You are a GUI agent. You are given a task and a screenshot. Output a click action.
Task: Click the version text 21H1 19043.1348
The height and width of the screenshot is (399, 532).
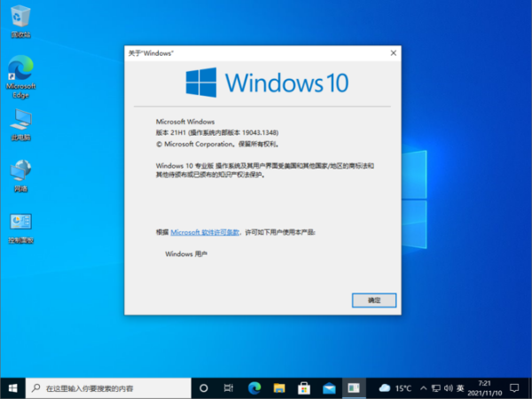point(217,133)
